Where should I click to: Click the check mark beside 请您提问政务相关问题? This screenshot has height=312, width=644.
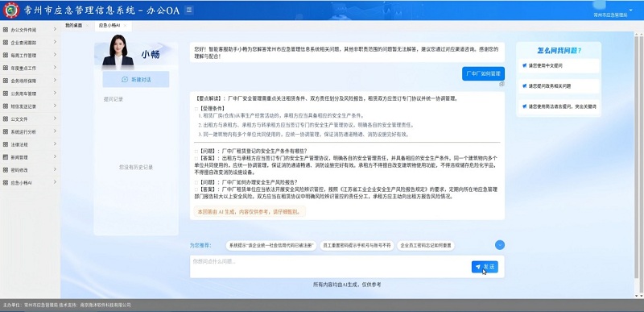[525, 86]
